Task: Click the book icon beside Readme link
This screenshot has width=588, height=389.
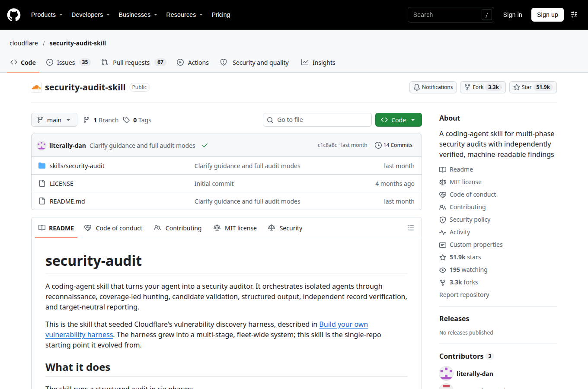Action: click(443, 170)
